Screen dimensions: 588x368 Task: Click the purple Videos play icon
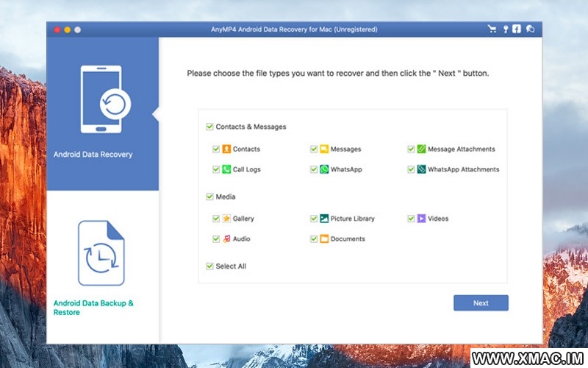coord(421,219)
